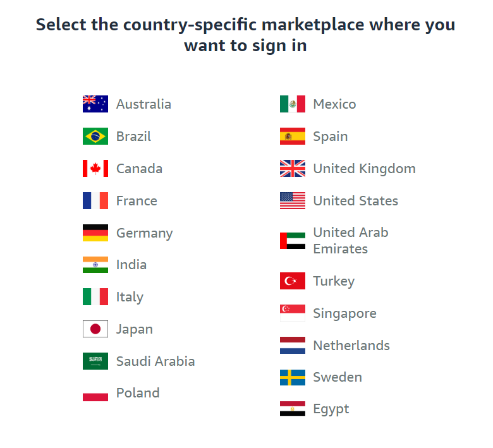Viewport: 493px width, 448px height.
Task: Select the Spain marketplace link
Action: click(x=331, y=136)
